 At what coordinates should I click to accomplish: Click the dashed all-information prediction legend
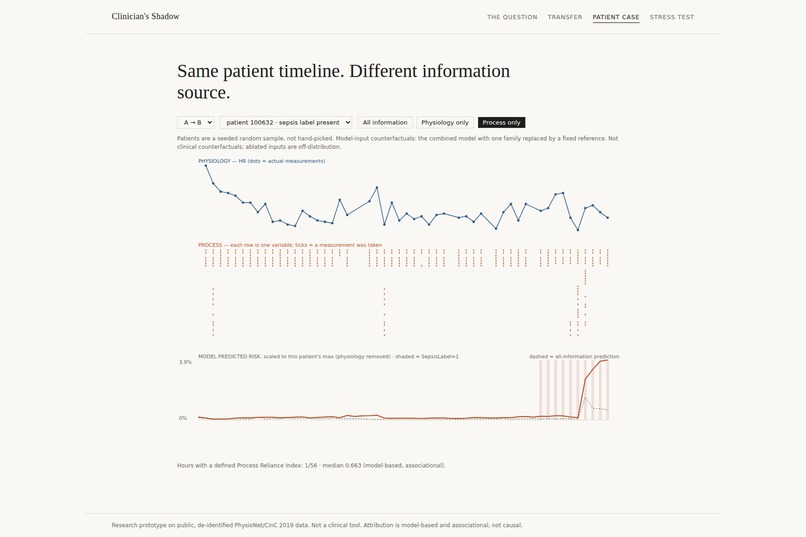coord(574,356)
